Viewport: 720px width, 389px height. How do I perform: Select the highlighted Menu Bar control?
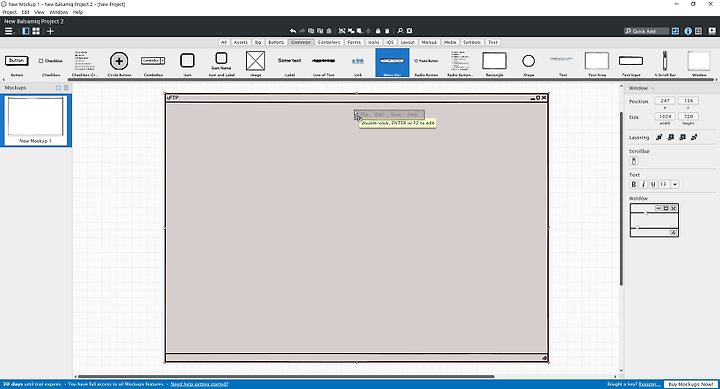point(392,63)
